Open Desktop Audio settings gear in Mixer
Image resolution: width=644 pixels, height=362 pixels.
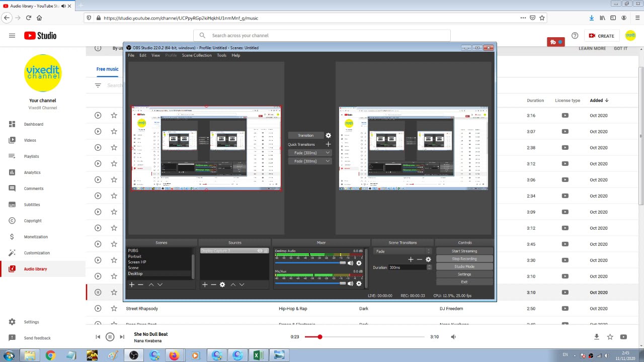tap(359, 263)
